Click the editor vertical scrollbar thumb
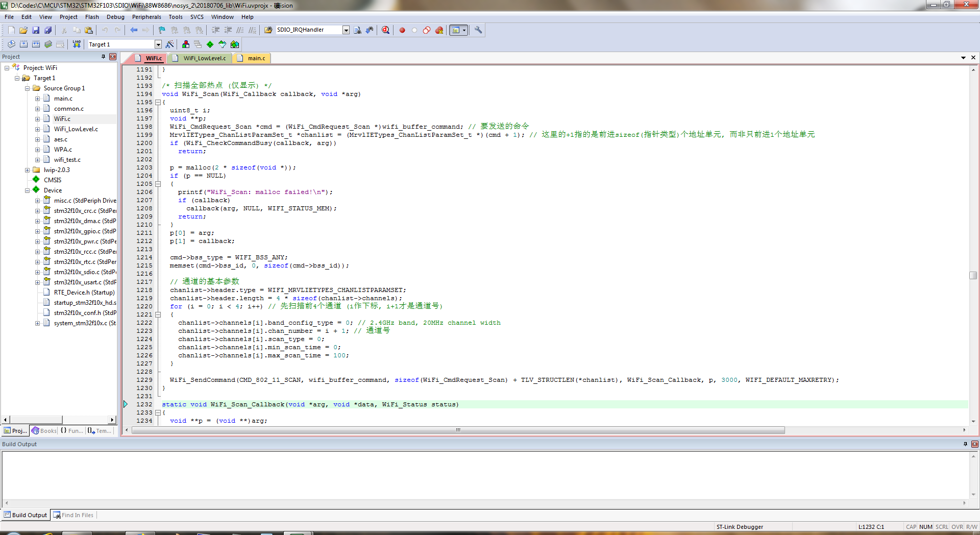980x535 pixels. point(973,275)
